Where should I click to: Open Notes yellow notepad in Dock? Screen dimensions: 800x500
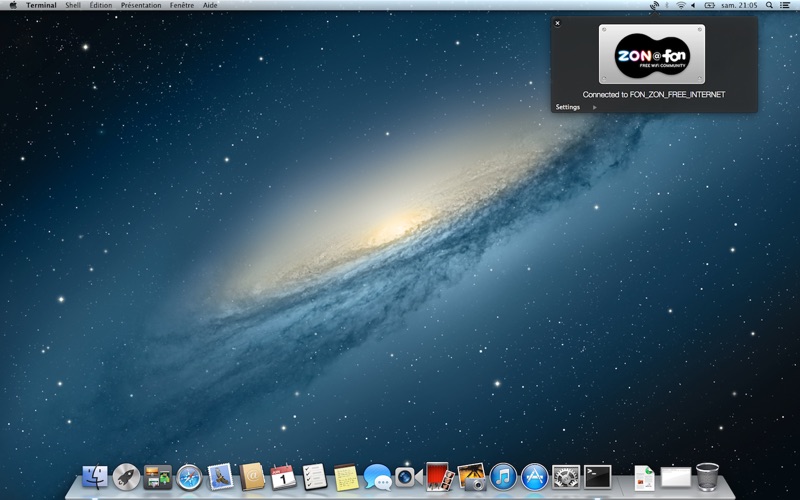tap(346, 478)
